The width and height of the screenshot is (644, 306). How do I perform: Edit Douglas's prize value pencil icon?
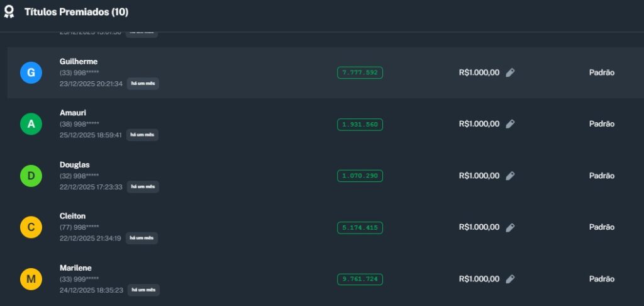[510, 176]
